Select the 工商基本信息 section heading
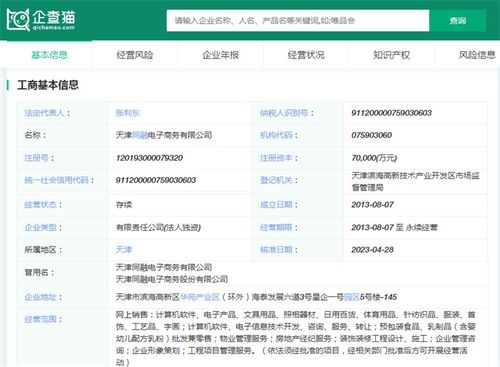500x367 pixels. tap(48, 85)
